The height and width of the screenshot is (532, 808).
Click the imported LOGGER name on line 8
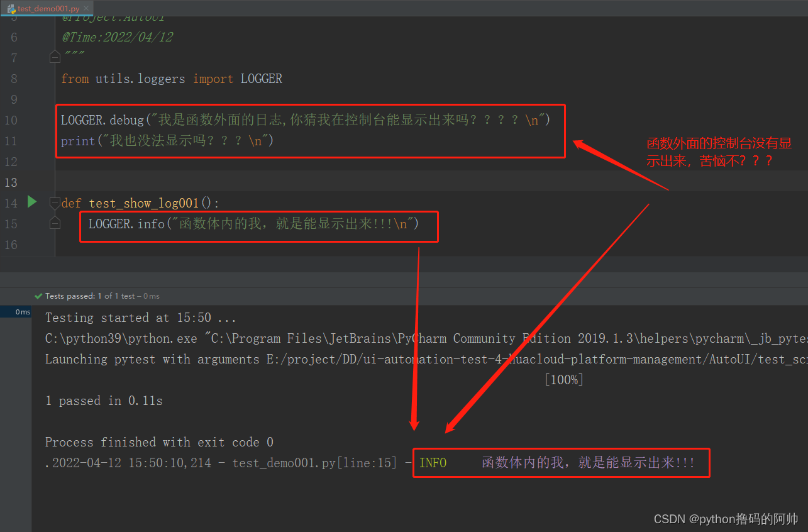tap(262, 79)
